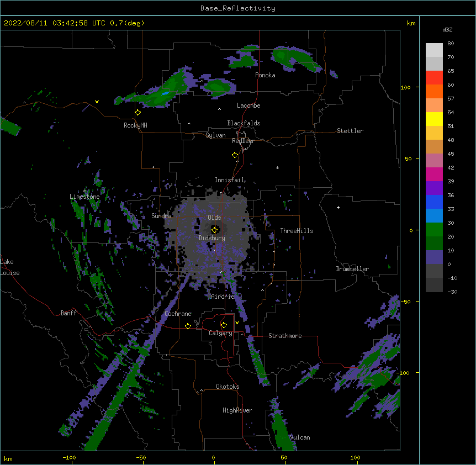
Task: Pick the yellow 51-54 dBZ legend swatch
Action: 434,119
